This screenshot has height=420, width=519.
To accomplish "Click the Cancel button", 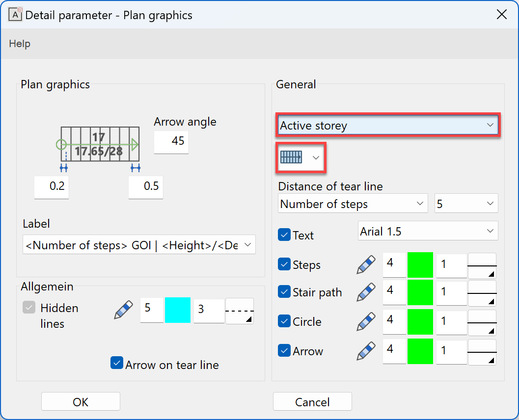I will (312, 402).
